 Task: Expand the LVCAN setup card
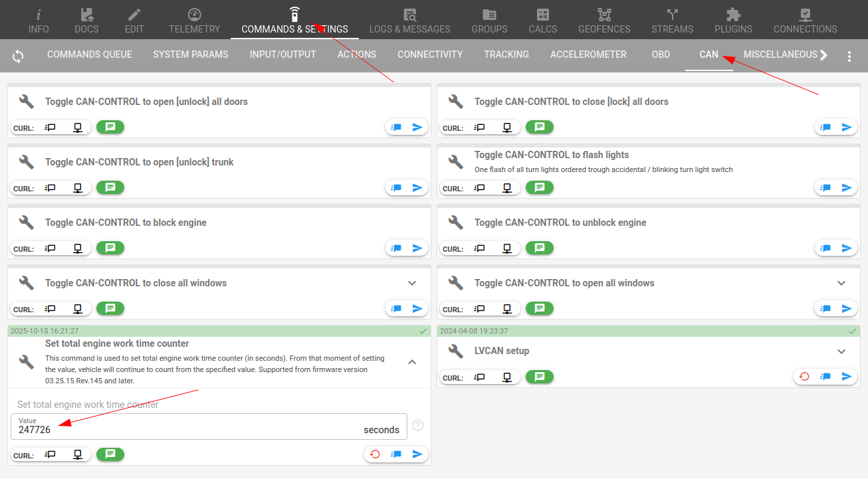coord(841,351)
